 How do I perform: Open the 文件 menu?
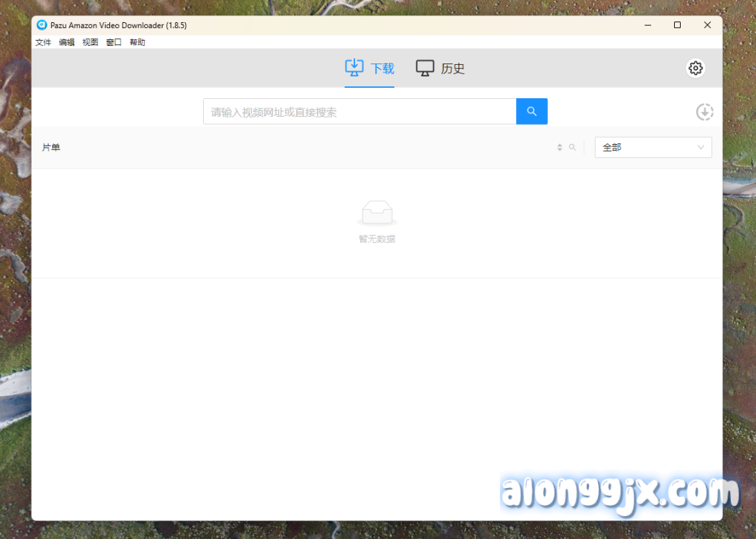click(x=44, y=42)
